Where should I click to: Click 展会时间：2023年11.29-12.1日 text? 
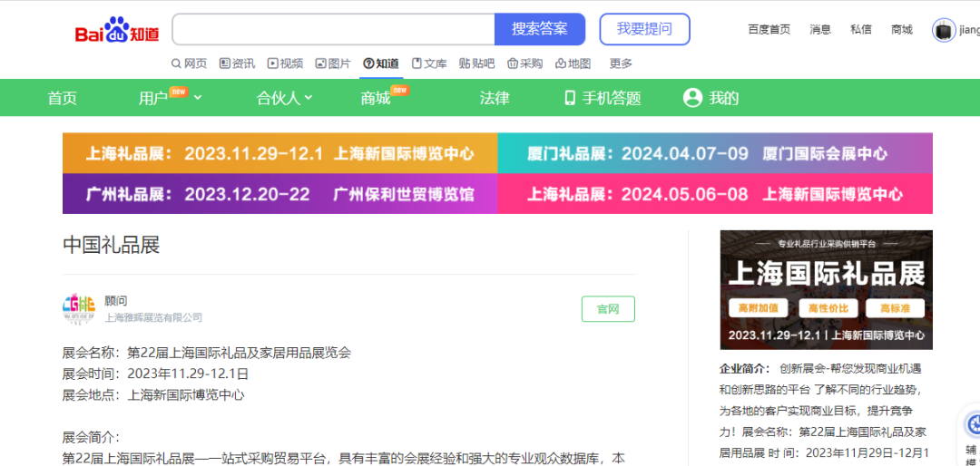156,374
